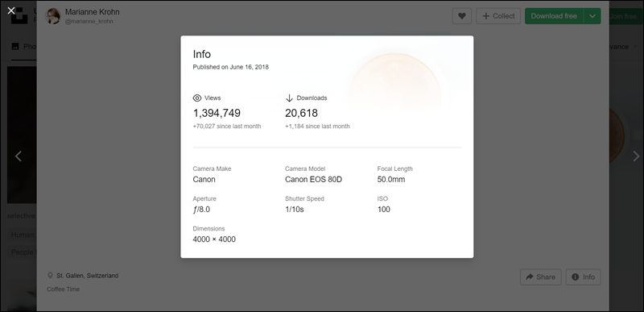Go to the previous photo arrow

18,156
